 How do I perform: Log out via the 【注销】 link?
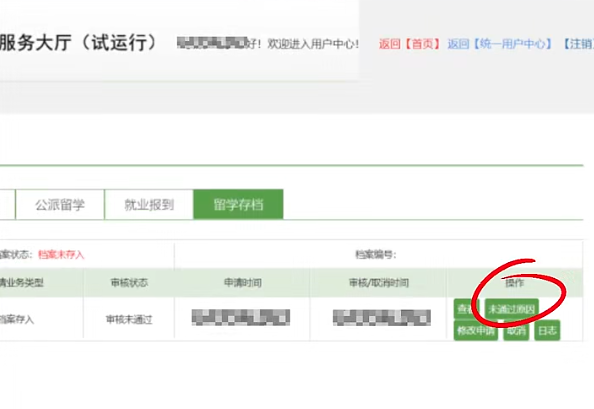577,44
